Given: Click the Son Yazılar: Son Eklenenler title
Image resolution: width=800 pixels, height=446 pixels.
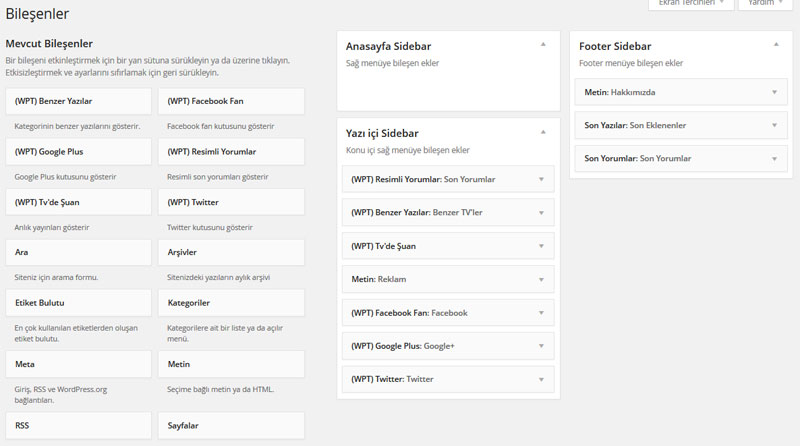Looking at the screenshot, I should (635, 126).
